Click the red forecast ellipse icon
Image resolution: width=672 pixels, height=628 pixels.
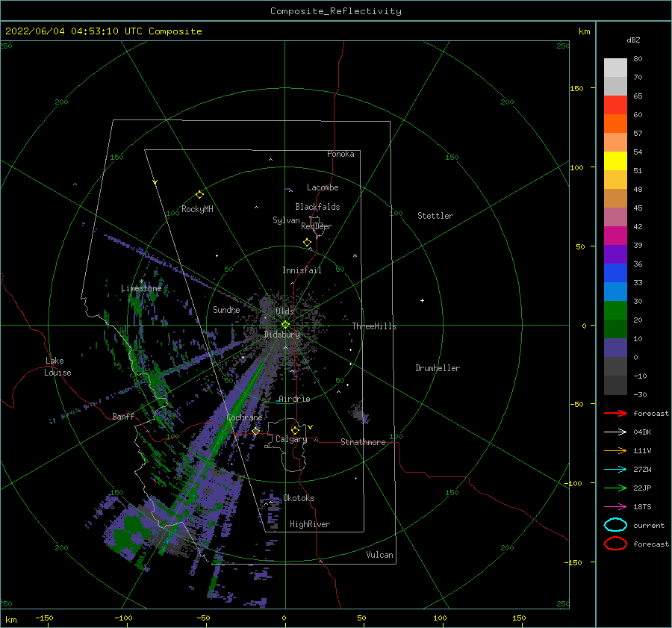click(x=615, y=544)
